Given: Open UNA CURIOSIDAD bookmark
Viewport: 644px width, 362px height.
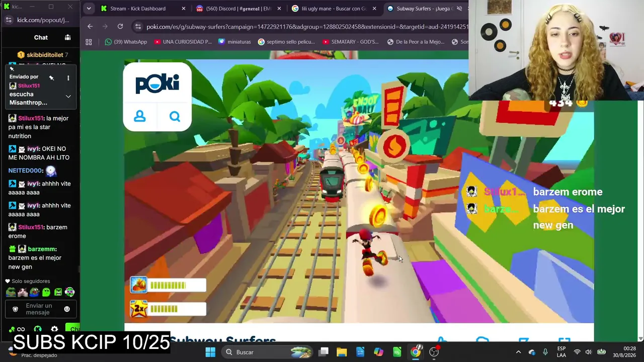Looking at the screenshot, I should [x=182, y=42].
